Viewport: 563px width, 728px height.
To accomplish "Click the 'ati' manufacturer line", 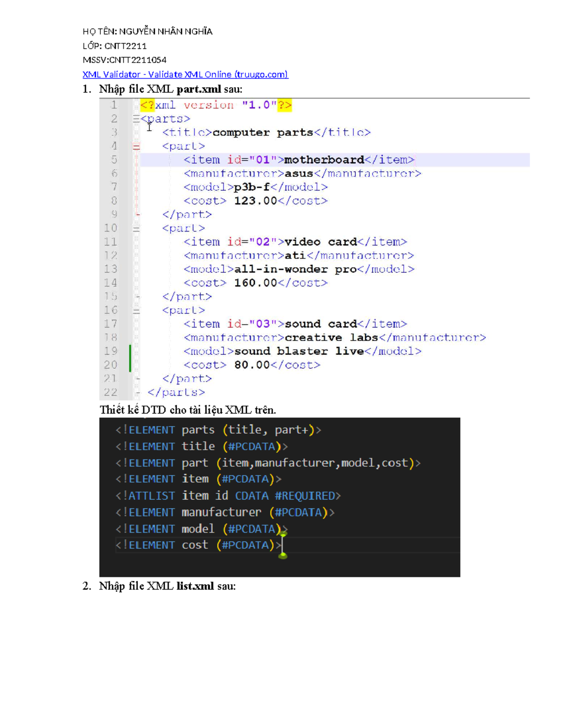I will point(299,255).
